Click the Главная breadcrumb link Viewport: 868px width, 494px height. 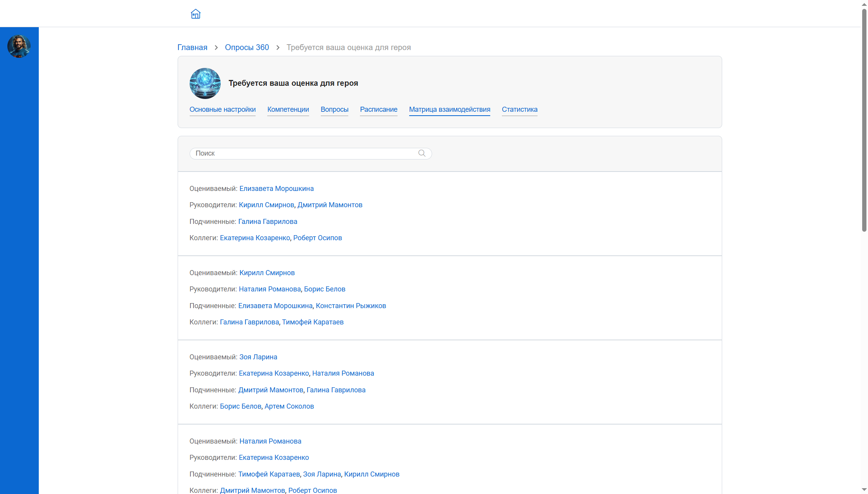pyautogui.click(x=192, y=47)
